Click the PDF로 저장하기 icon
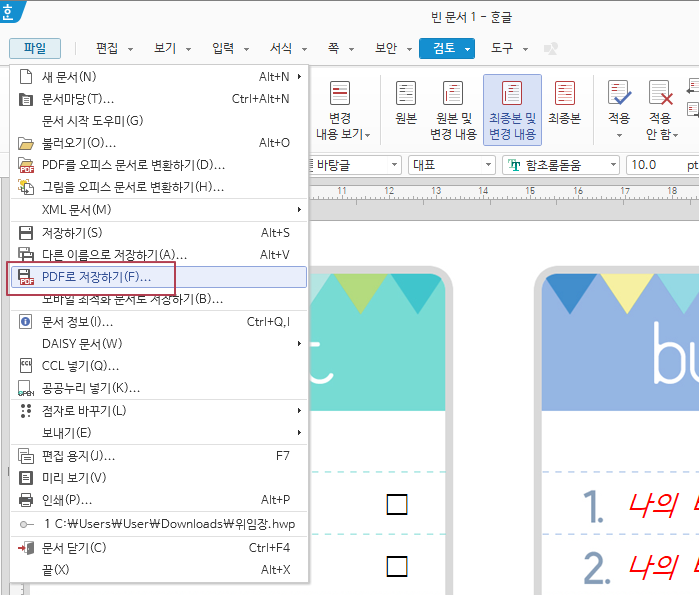Screen dimensions: 699x595 (x=26, y=277)
